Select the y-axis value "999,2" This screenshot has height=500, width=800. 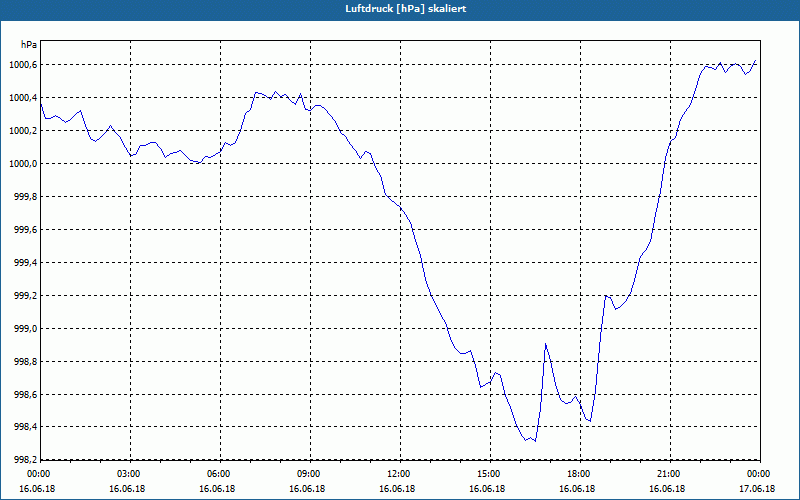(x=27, y=295)
